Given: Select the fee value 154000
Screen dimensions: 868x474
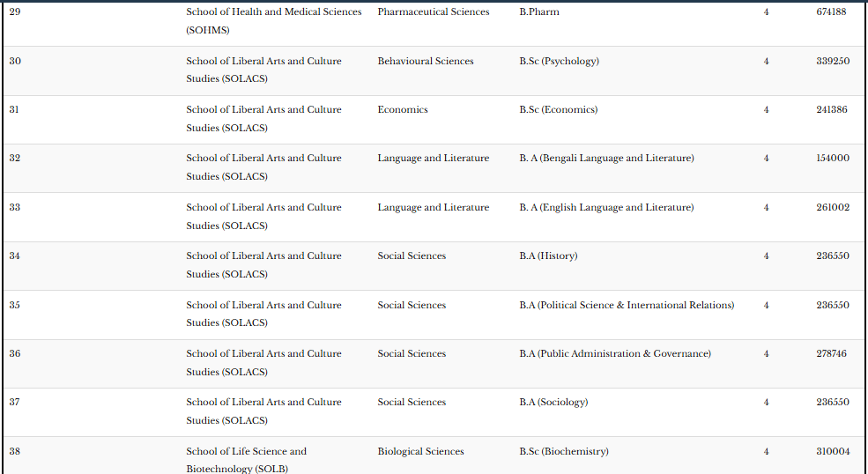Looking at the screenshot, I should point(832,159).
